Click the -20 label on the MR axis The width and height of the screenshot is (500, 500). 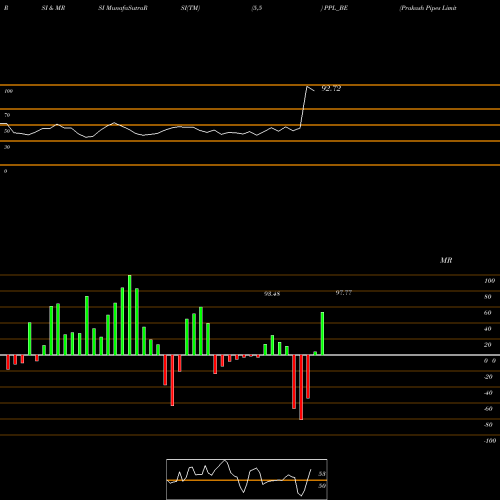click(x=488, y=377)
